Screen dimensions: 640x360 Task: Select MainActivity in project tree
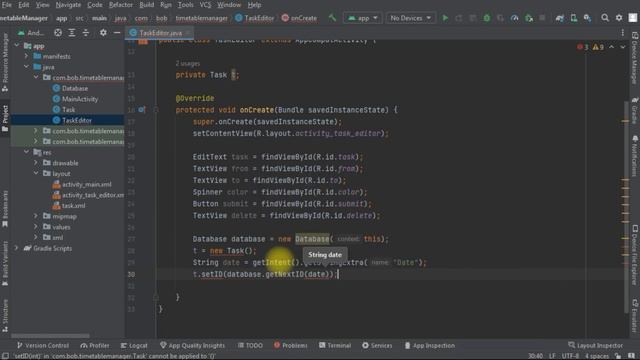(80, 99)
